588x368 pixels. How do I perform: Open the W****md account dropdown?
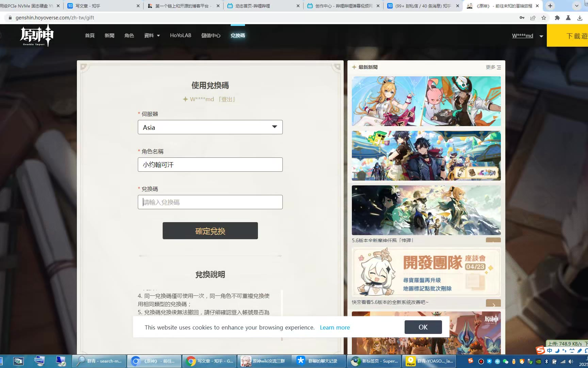click(541, 36)
